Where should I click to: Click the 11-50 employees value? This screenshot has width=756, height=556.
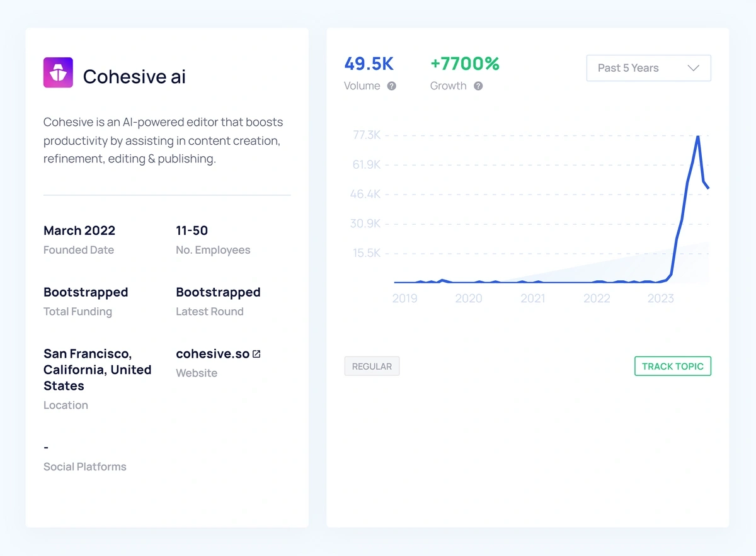192,230
